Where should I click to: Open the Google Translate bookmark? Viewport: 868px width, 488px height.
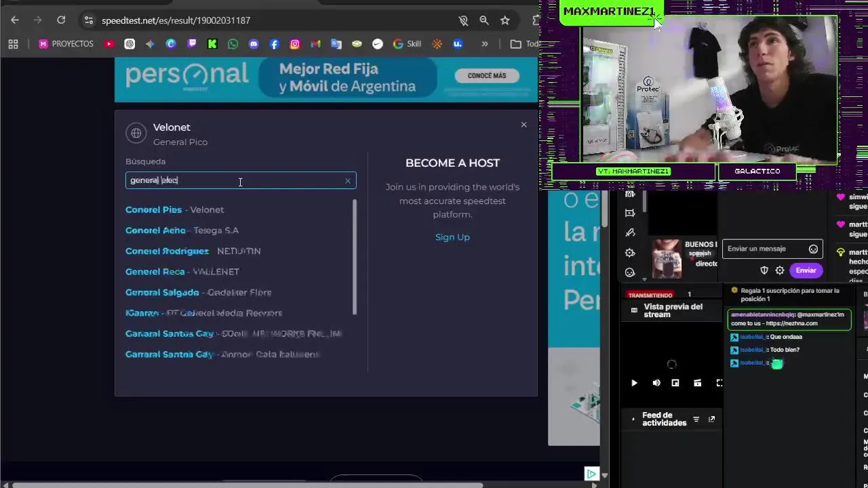(336, 44)
